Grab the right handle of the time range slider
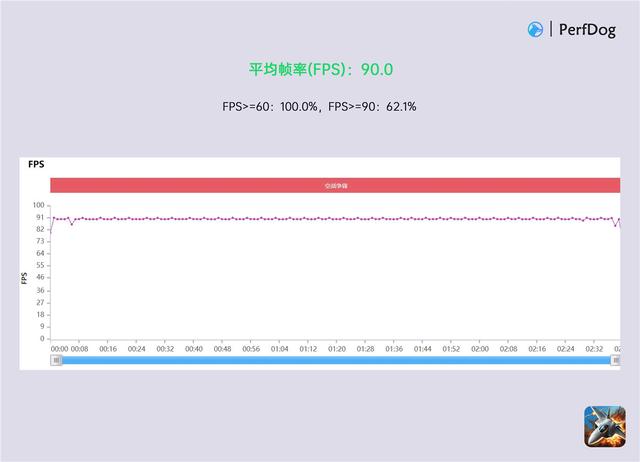Image resolution: width=640 pixels, height=462 pixels. coord(615,360)
